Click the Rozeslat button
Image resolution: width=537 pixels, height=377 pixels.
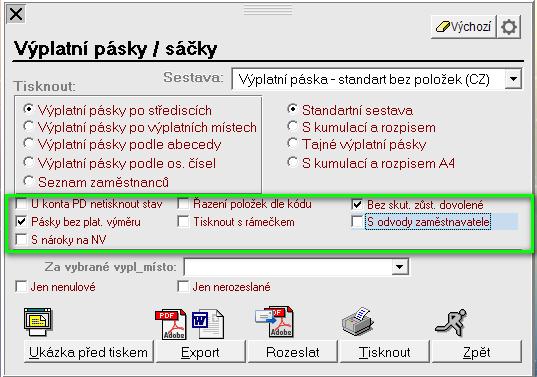click(293, 352)
